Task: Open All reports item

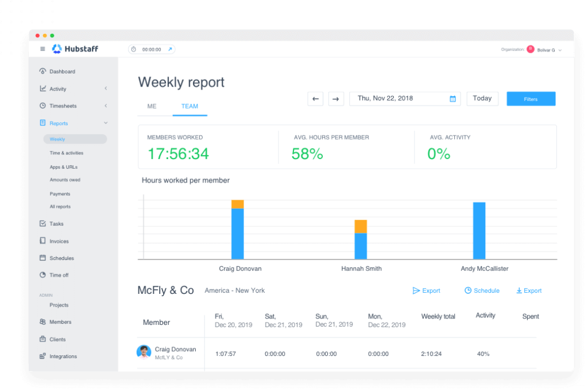Action: tap(60, 207)
